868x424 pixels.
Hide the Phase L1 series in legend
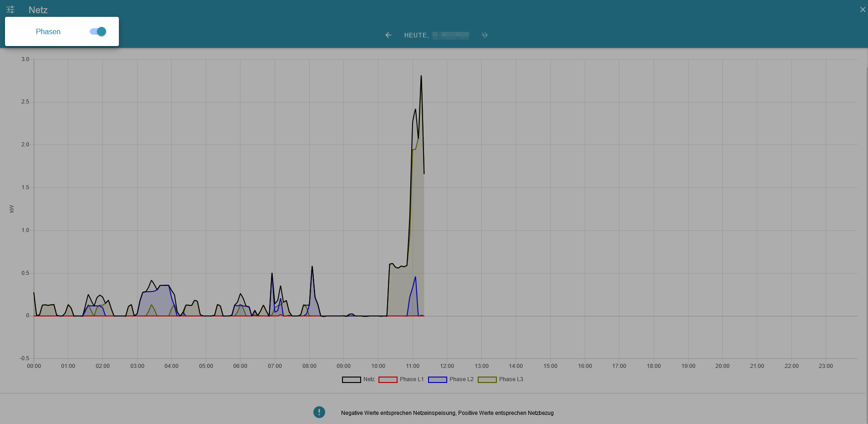(x=401, y=379)
